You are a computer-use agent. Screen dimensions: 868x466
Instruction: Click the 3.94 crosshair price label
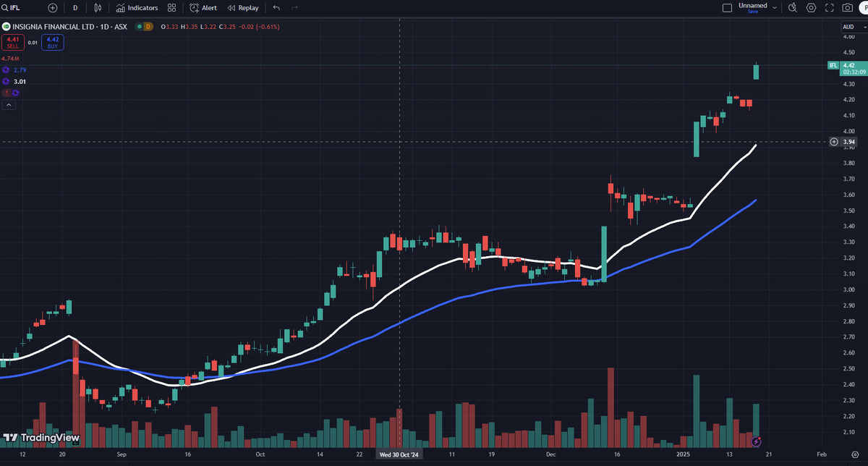pos(849,142)
